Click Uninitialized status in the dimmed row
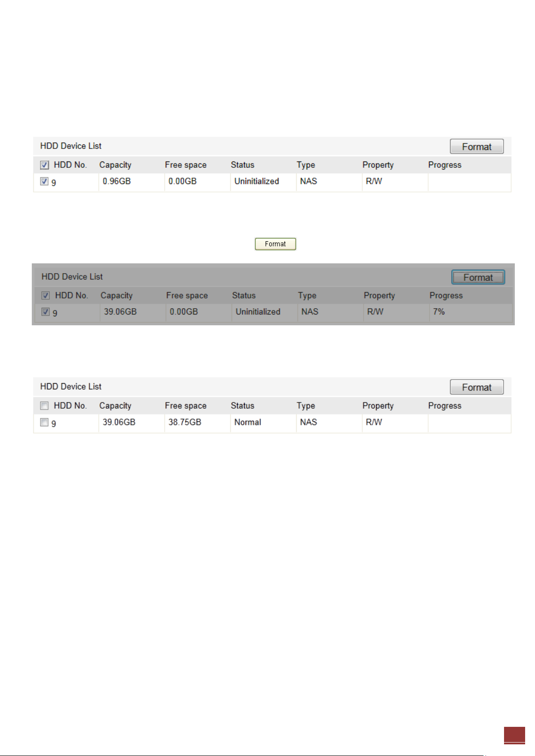 (x=258, y=312)
